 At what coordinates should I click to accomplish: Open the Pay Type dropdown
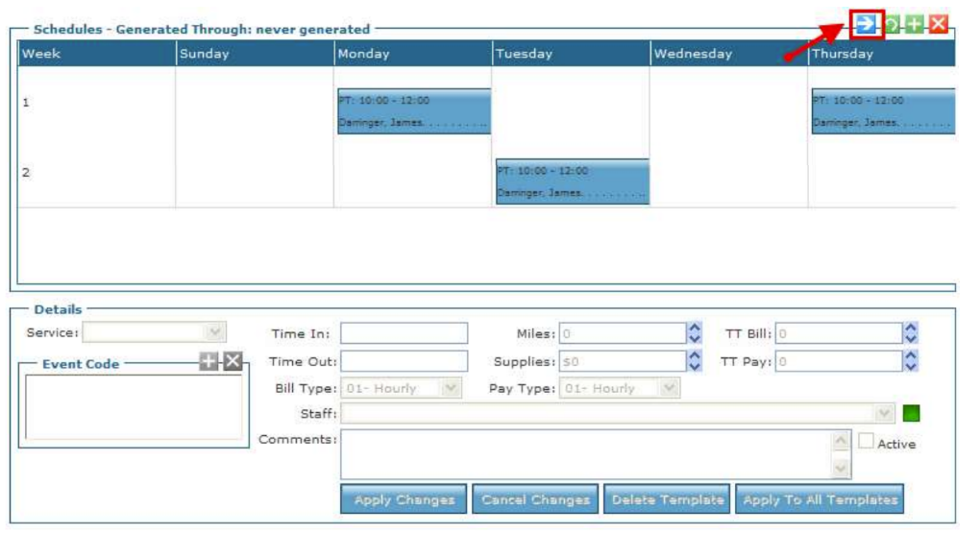click(x=670, y=388)
